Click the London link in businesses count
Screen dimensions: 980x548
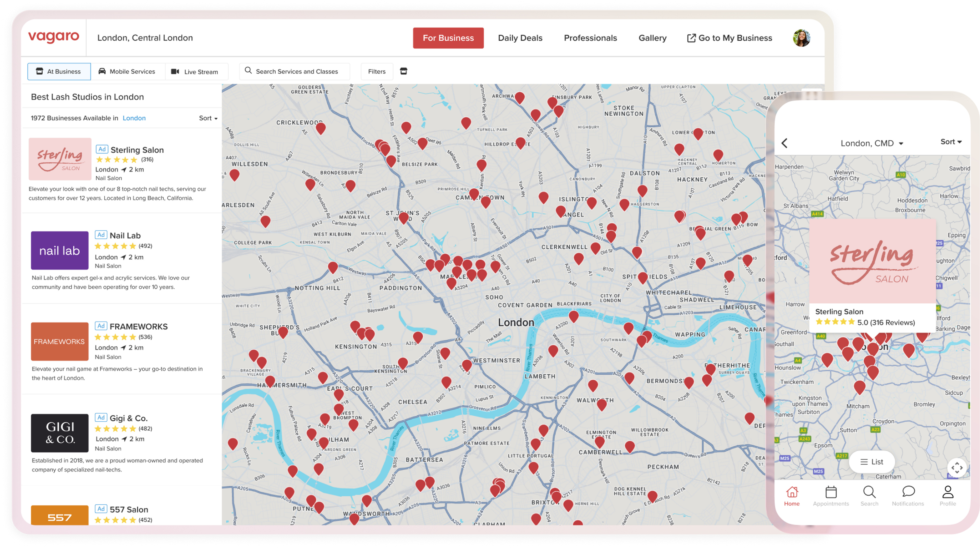[x=134, y=118]
